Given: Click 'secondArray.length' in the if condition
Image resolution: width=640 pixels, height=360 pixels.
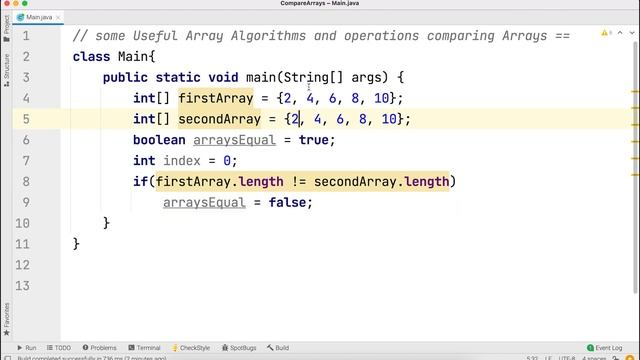Looking at the screenshot, I should coord(381,182).
